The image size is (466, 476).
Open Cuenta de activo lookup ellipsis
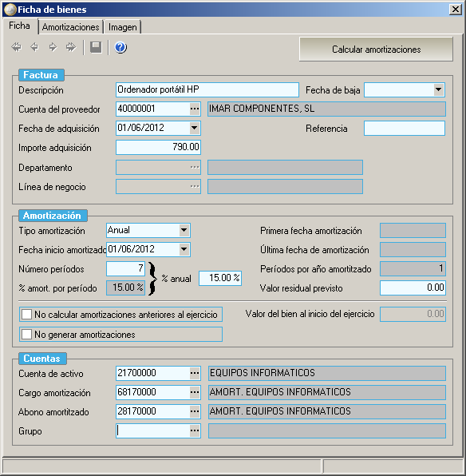click(x=195, y=373)
